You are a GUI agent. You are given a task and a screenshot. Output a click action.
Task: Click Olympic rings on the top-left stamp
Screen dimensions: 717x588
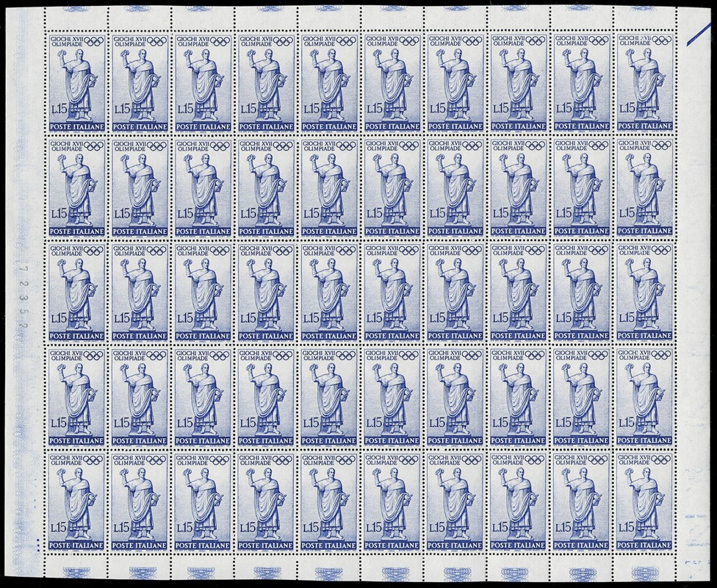pos(93,40)
